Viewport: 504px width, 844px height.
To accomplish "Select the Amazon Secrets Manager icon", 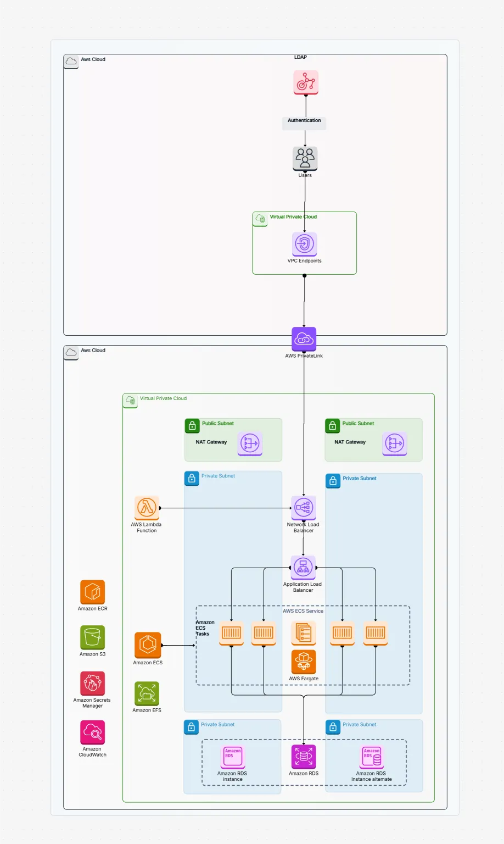I will click(x=92, y=684).
